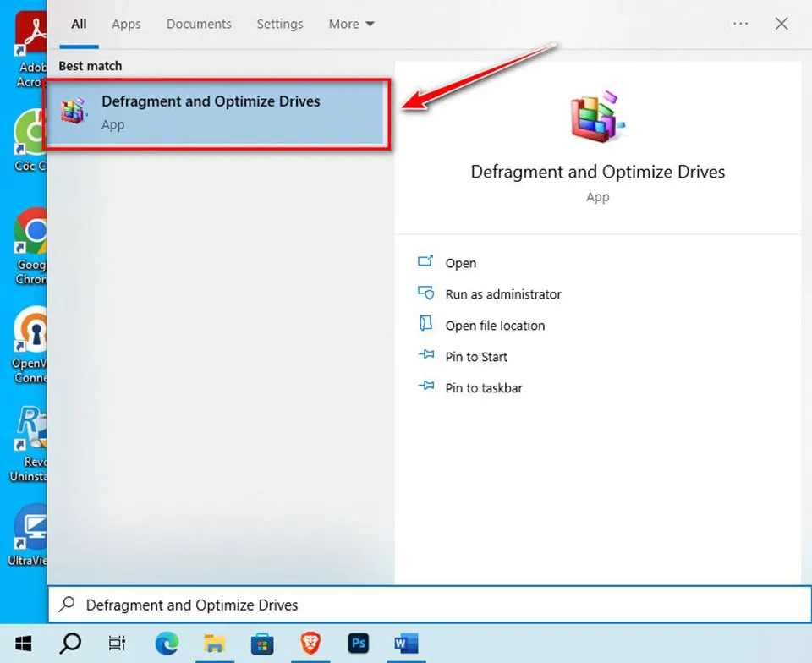Open the three-dot search options menu
Viewport: 812px width, 663px height.
click(740, 24)
